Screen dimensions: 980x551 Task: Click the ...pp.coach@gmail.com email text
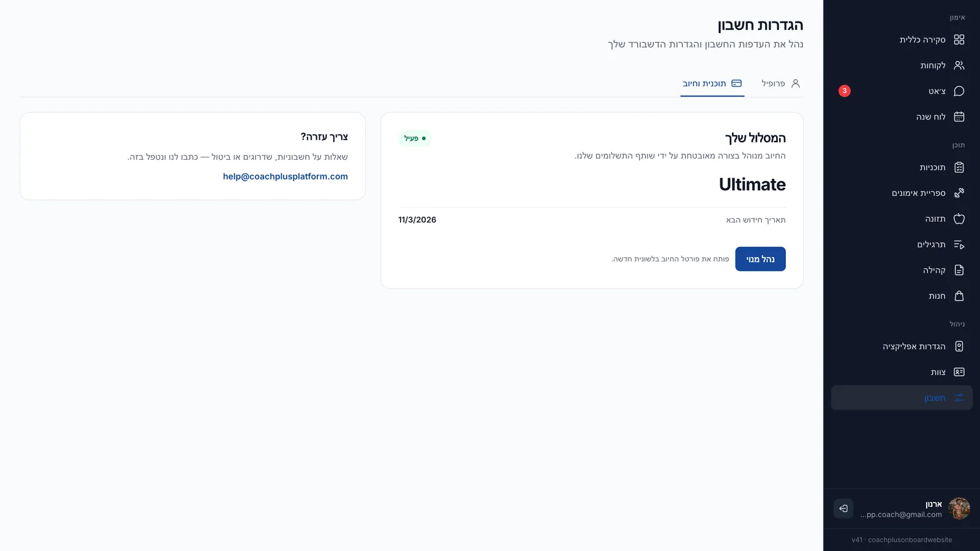(x=901, y=515)
